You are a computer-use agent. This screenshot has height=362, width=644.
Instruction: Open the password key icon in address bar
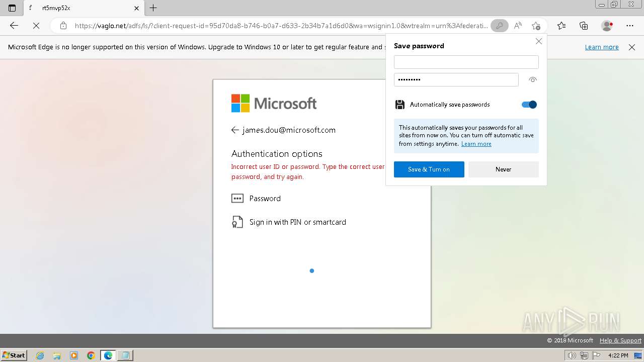point(499,26)
